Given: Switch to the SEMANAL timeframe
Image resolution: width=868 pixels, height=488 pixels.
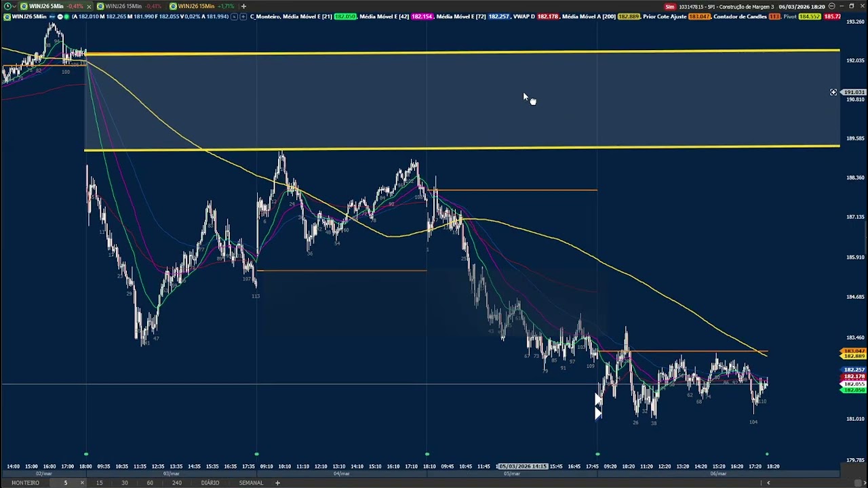Looking at the screenshot, I should (251, 483).
